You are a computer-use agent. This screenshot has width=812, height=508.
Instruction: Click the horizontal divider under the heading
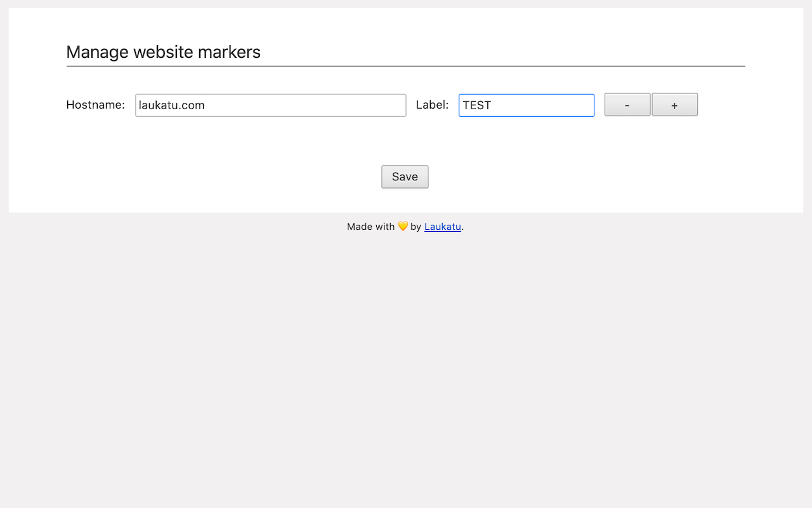tap(406, 66)
